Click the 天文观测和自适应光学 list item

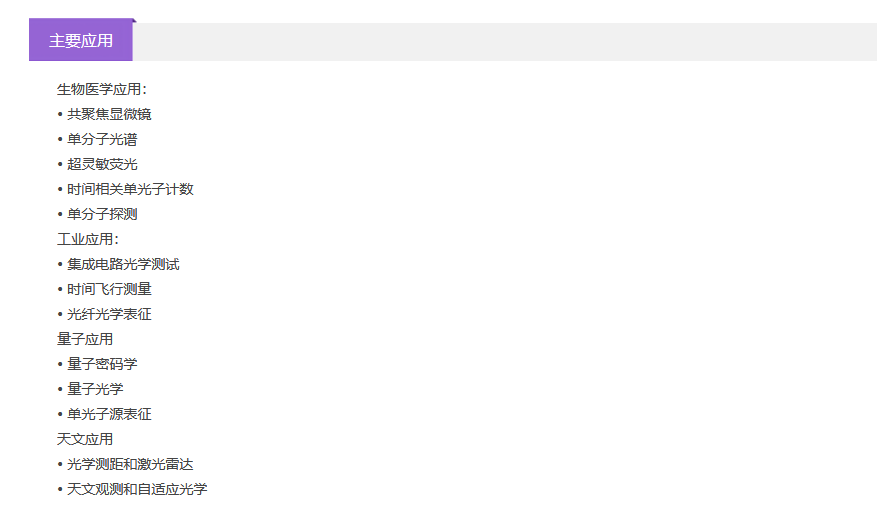click(x=137, y=489)
